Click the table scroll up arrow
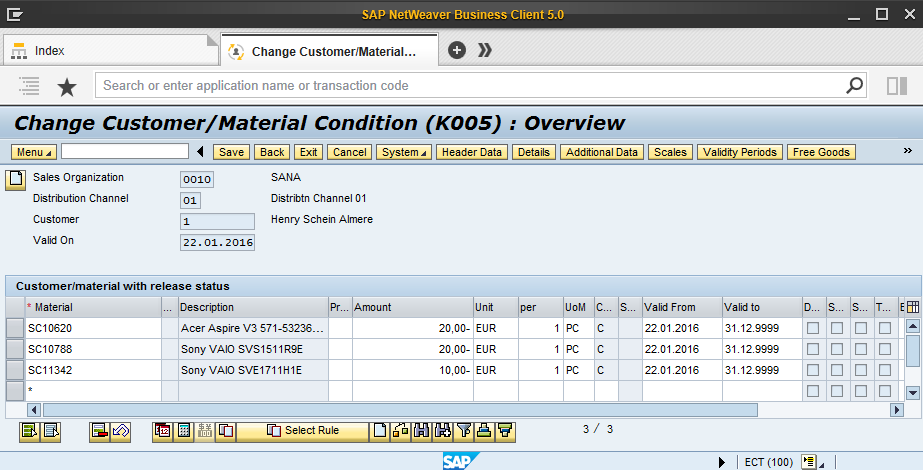This screenshot has width=923, height=470. coord(912,326)
